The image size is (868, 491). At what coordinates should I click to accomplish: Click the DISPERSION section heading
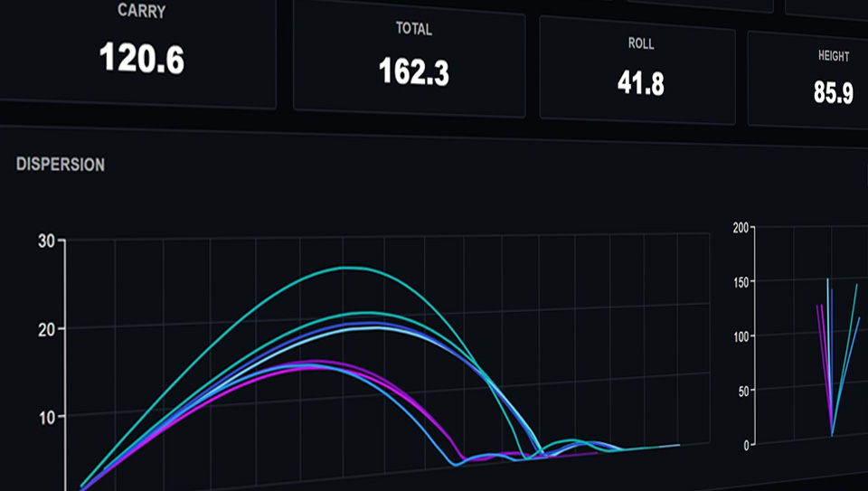tap(61, 165)
